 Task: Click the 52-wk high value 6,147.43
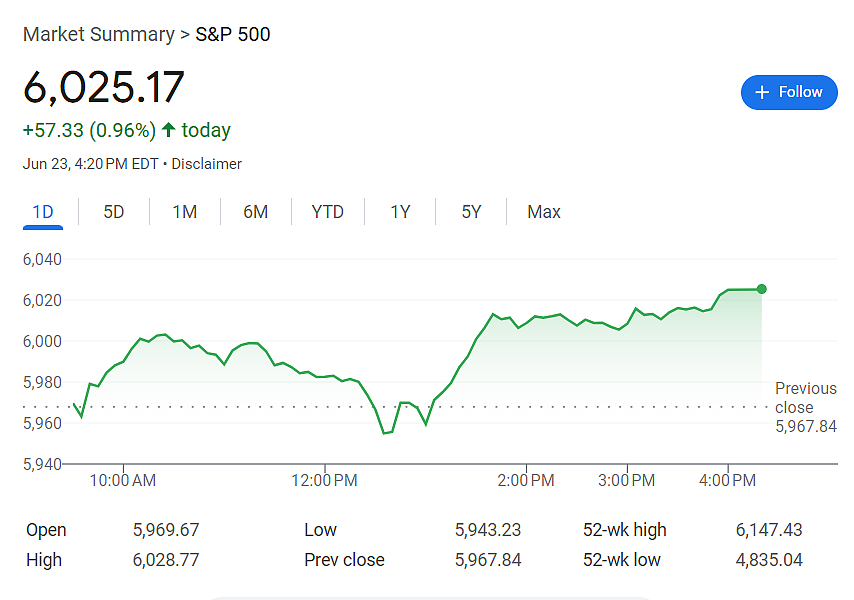(769, 530)
